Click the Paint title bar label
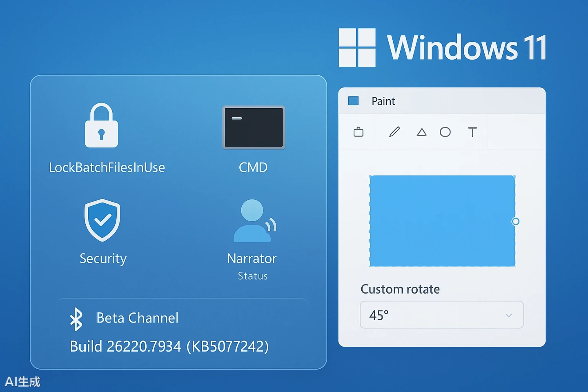The width and height of the screenshot is (588, 392). pyautogui.click(x=383, y=101)
